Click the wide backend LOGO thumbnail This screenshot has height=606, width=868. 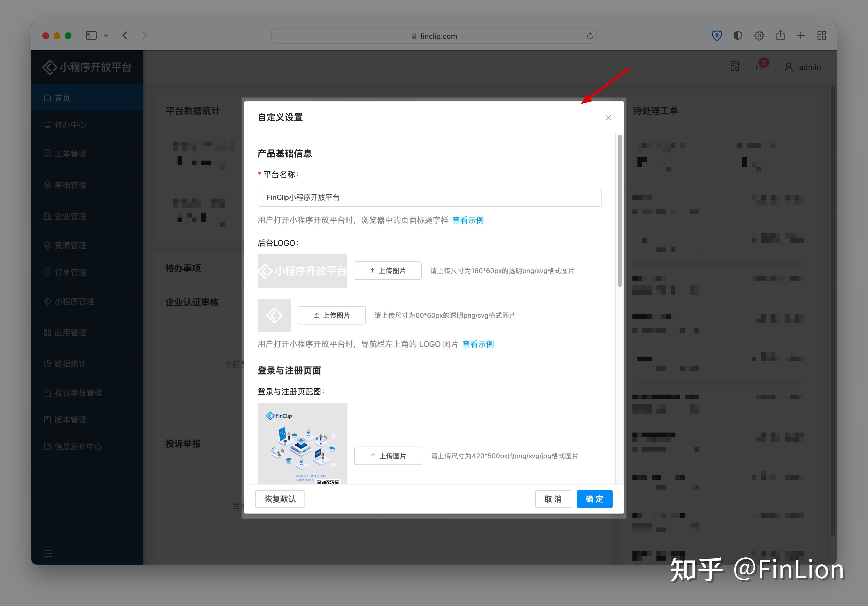pos(302,271)
